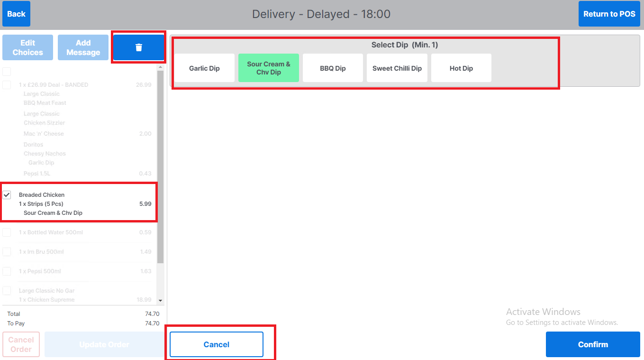The height and width of the screenshot is (360, 644).
Task: Check the £26.99 Deal item checkbox
Action: pyautogui.click(x=7, y=85)
